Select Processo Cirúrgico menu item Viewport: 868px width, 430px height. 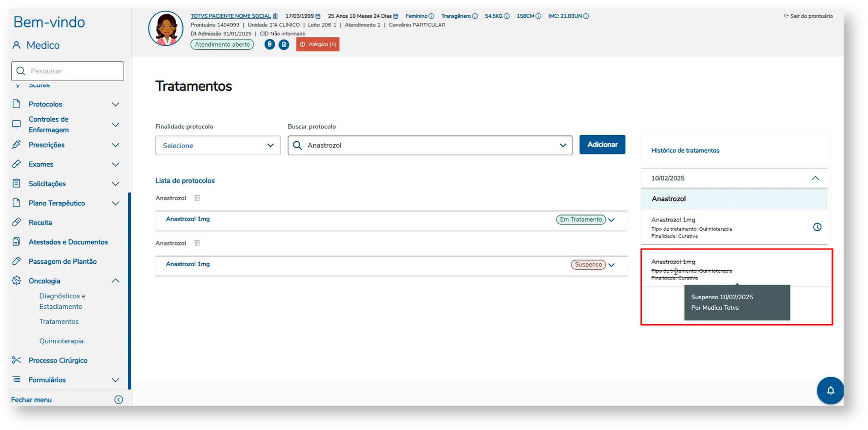pyautogui.click(x=58, y=361)
